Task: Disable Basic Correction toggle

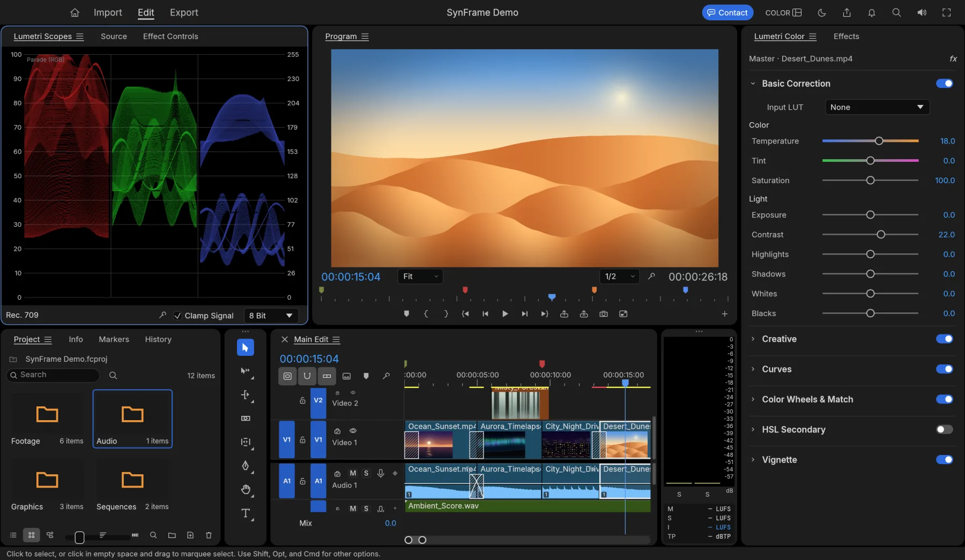Action: coord(945,84)
